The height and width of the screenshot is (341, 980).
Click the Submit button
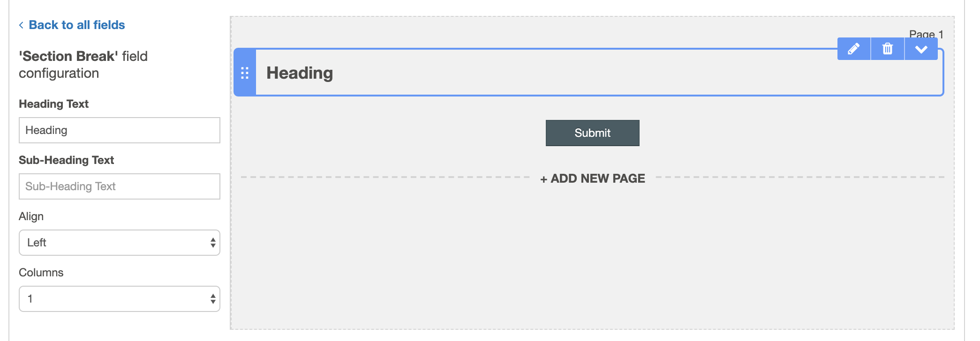click(x=593, y=133)
